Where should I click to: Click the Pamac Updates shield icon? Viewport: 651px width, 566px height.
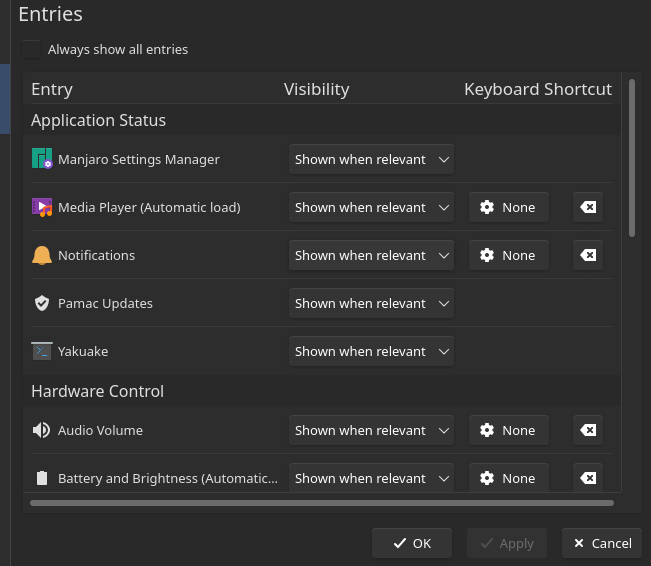[x=42, y=303]
